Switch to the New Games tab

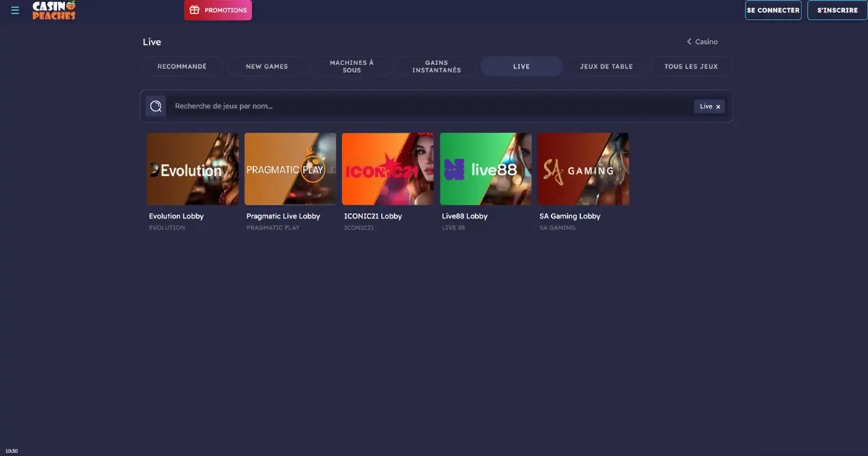pyautogui.click(x=267, y=67)
